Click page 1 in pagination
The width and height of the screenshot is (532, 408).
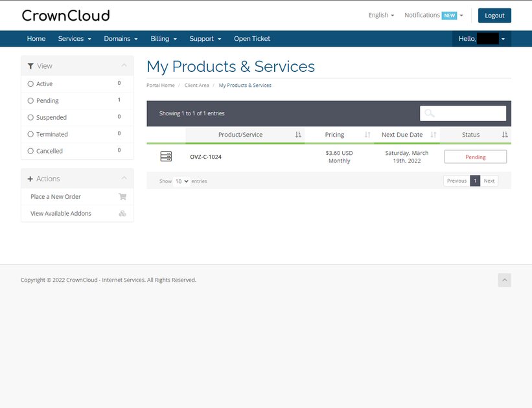[475, 181]
